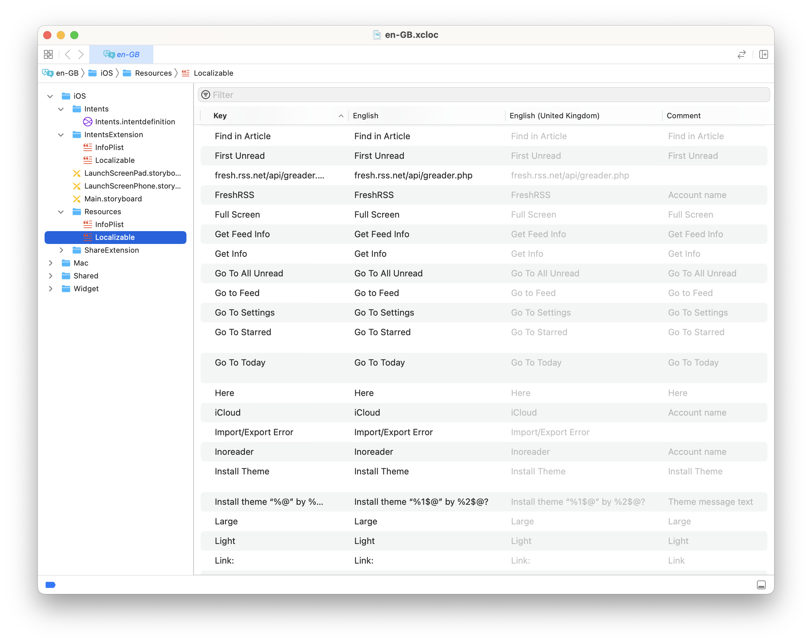Select the fresh.rss.net/api/greader key row
812x644 pixels.
[x=269, y=175]
